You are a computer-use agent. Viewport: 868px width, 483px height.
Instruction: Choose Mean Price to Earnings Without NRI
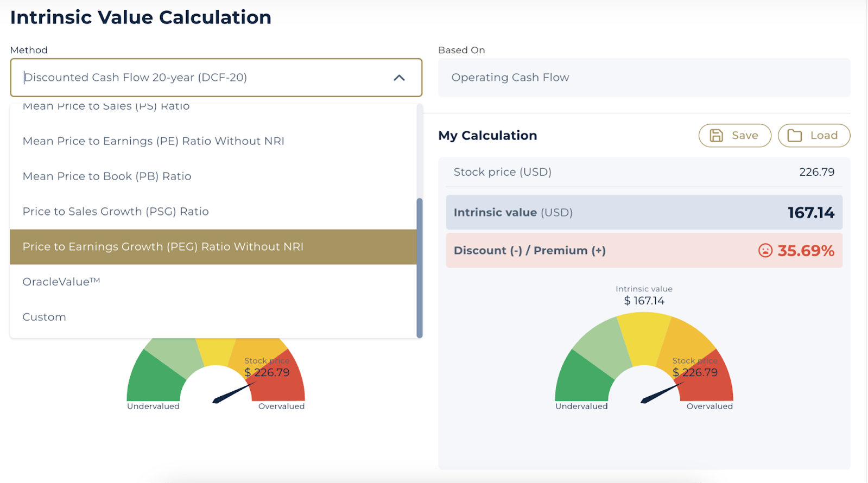(x=153, y=141)
